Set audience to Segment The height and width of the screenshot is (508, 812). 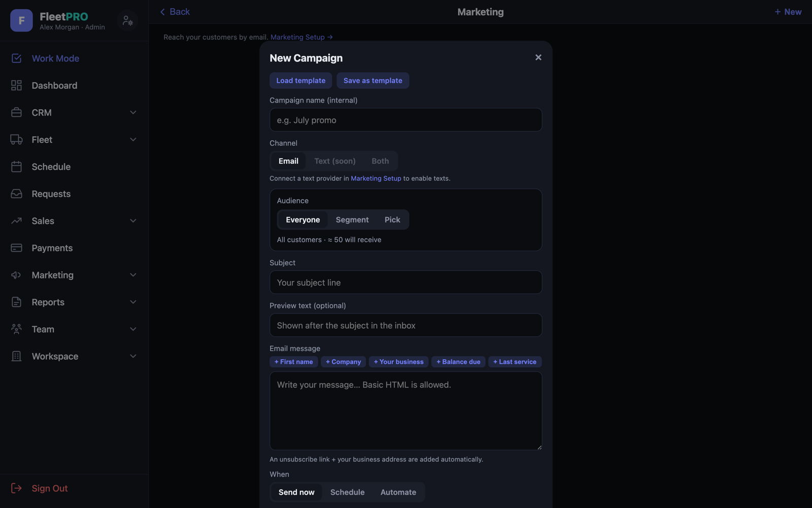[352, 219]
